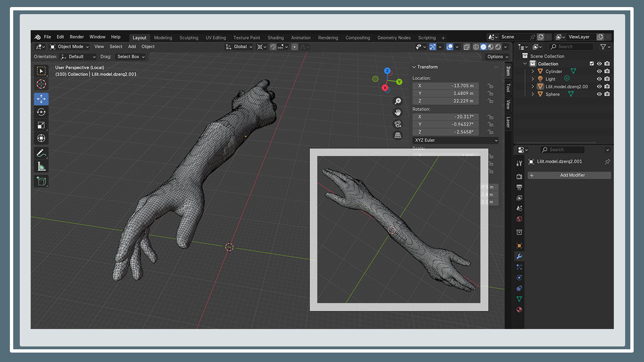Expand the Light item in outliner

(x=533, y=79)
